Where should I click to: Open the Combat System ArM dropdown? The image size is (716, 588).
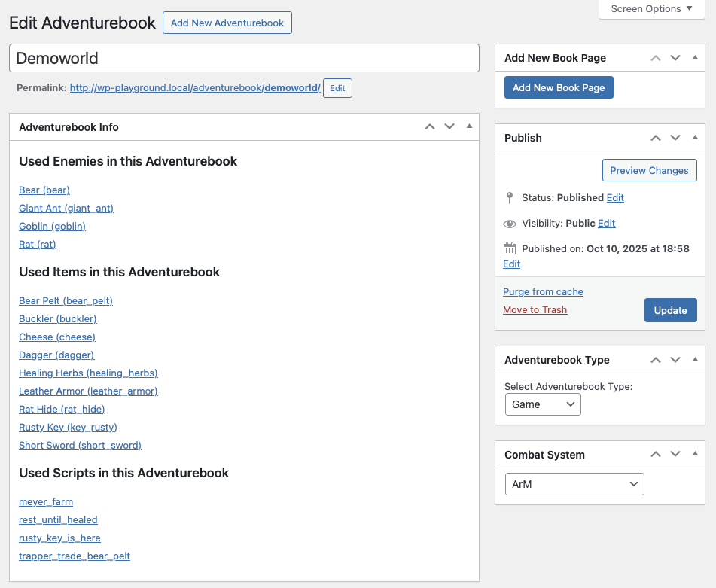pos(574,484)
